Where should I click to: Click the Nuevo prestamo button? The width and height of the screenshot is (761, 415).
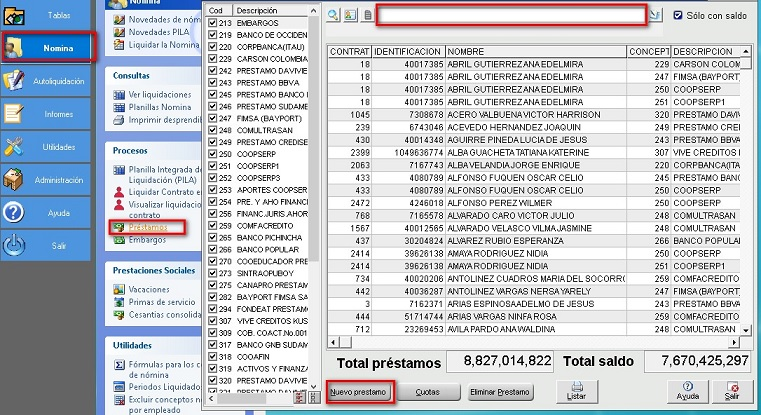click(358, 392)
